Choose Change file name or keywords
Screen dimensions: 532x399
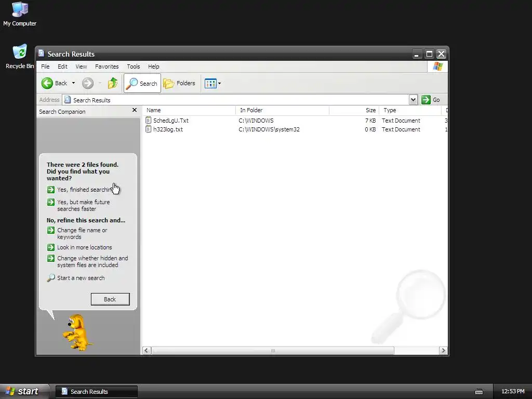(x=82, y=233)
